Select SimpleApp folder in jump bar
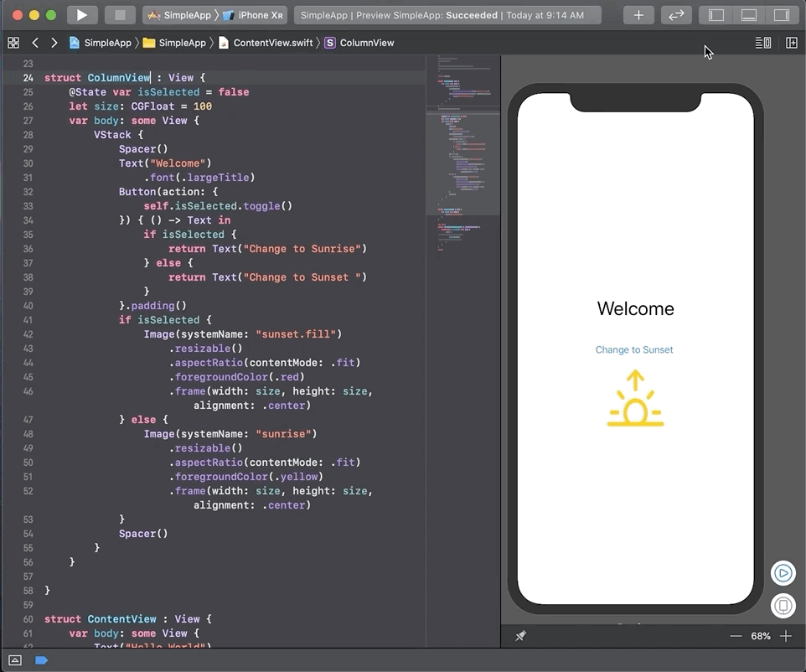Screen dimensions: 806x672 175,43
